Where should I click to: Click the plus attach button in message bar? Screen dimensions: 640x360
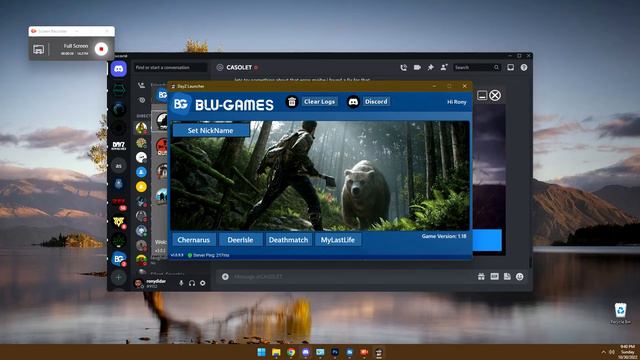pos(225,277)
